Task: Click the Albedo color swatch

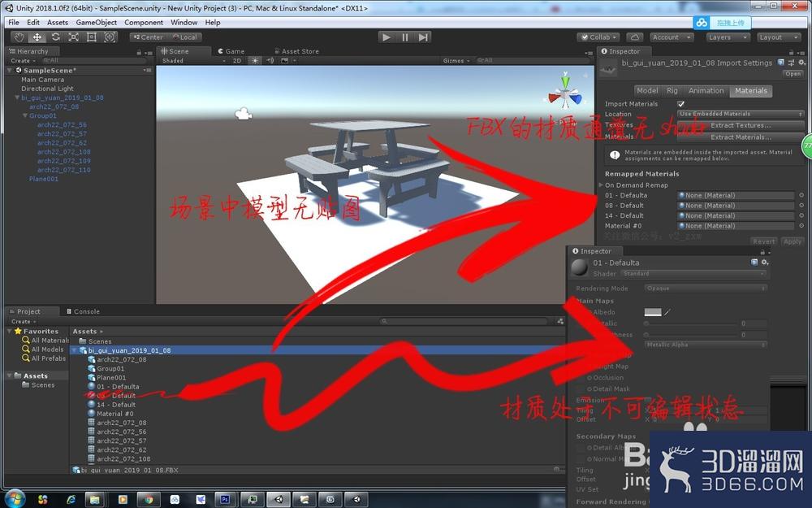Action: coord(653,312)
